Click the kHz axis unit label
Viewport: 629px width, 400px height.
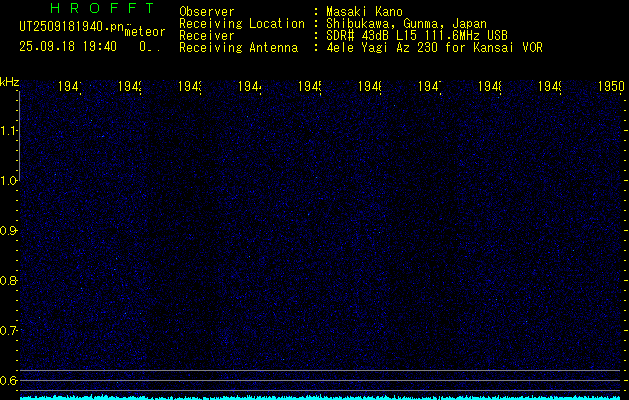pos(10,80)
